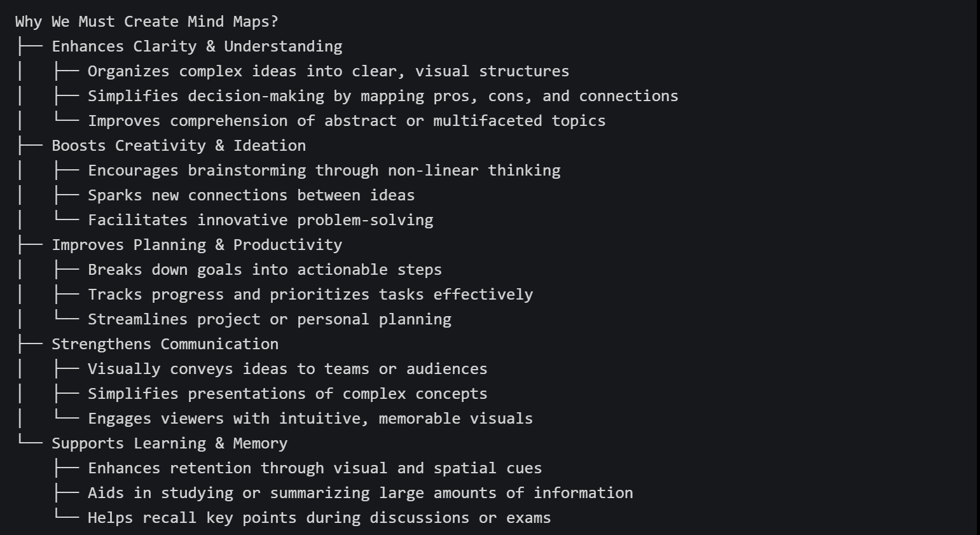Click 'Encourages brainstorming through non-linear thinking'
Image resolution: width=980 pixels, height=535 pixels.
pyautogui.click(x=324, y=170)
